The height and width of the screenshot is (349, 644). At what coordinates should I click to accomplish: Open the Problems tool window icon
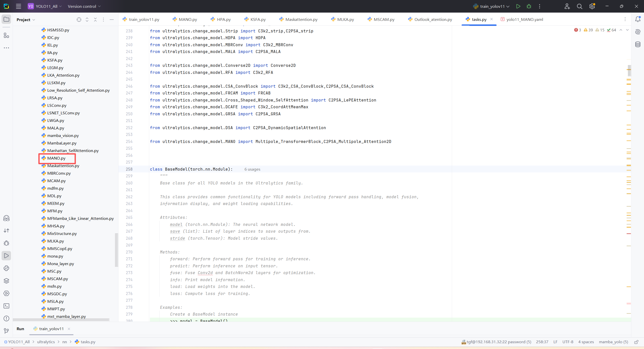pos(6,318)
